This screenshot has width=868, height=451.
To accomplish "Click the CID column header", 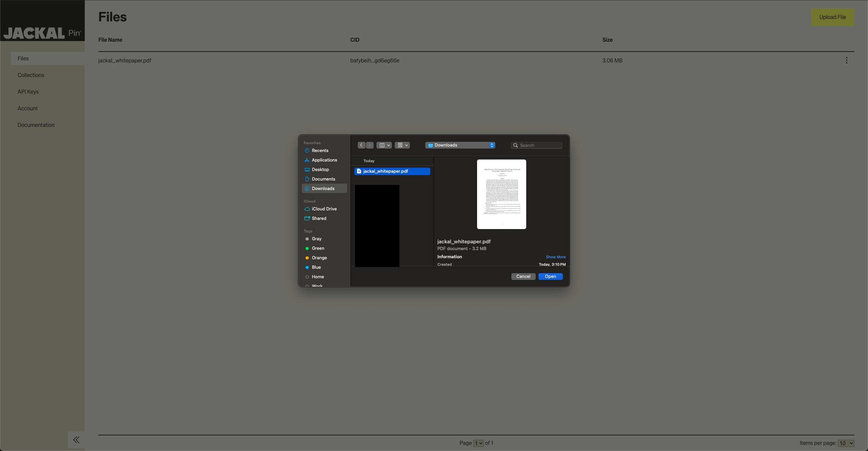I will 355,40.
